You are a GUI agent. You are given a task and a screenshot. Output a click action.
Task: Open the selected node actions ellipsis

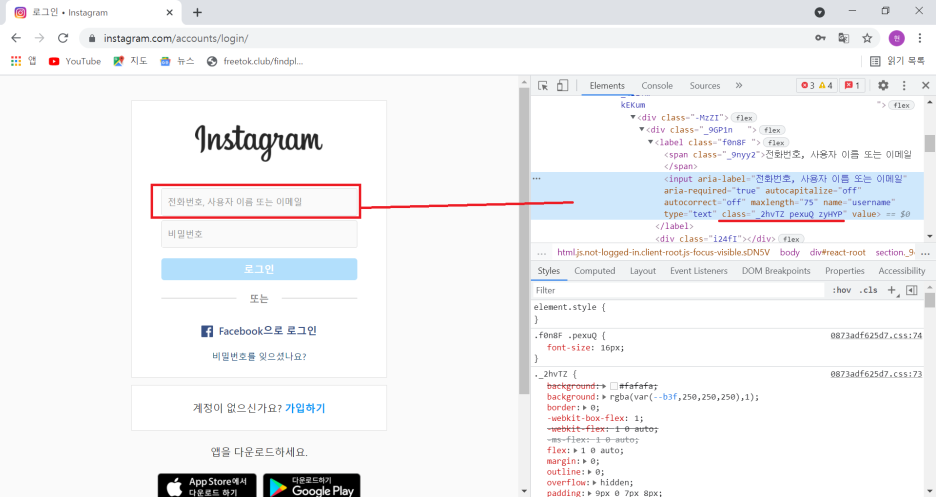[x=537, y=178]
